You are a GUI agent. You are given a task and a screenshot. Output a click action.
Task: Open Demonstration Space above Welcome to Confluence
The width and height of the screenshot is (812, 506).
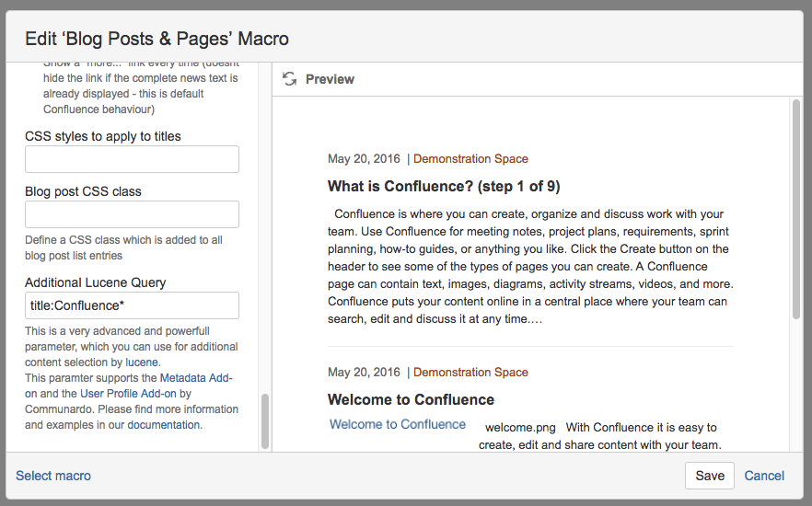(470, 373)
